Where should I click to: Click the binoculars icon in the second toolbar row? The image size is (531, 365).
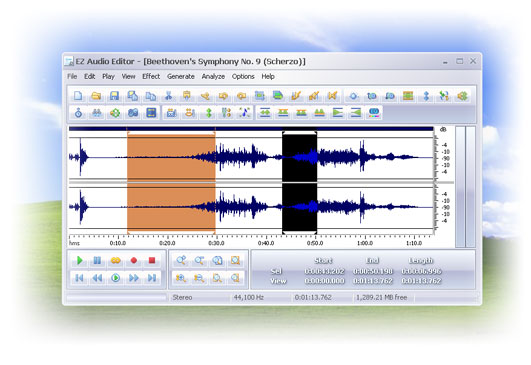pyautogui.click(x=97, y=113)
